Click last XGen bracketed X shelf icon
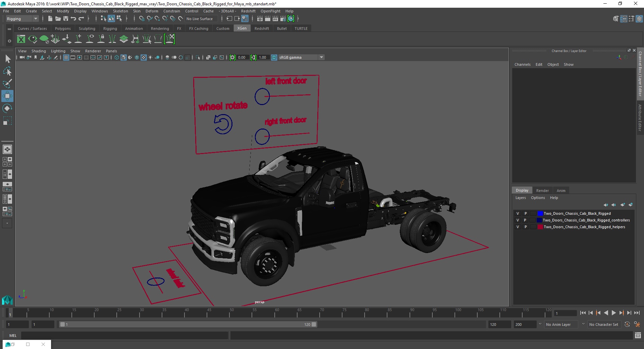The image size is (644, 349). pyautogui.click(x=170, y=39)
